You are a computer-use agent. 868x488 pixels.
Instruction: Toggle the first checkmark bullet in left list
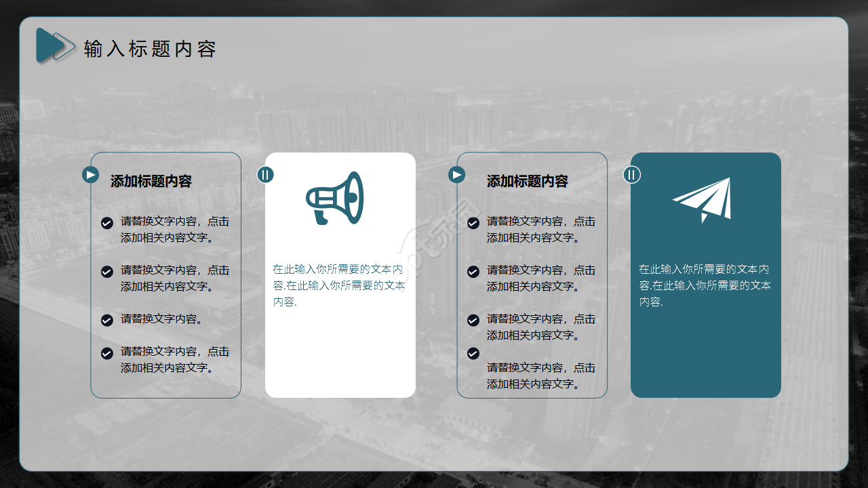pos(107,222)
